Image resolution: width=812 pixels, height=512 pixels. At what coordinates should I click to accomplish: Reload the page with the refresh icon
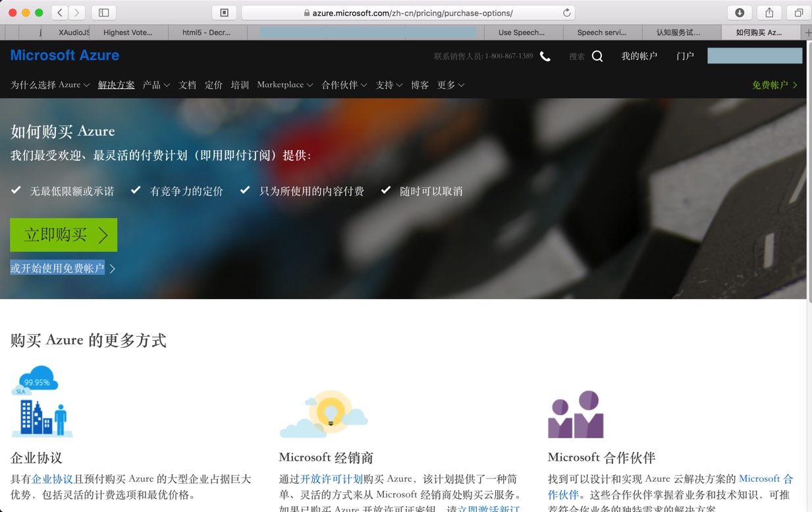[x=566, y=13]
